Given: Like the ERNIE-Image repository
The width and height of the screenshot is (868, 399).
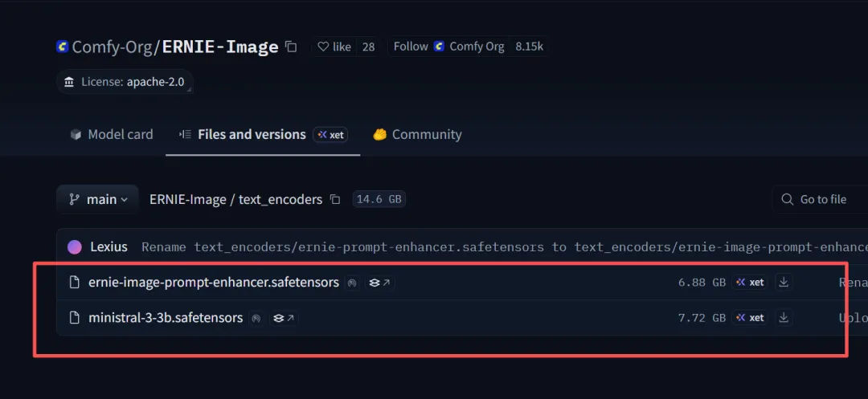Looking at the screenshot, I should pos(334,47).
